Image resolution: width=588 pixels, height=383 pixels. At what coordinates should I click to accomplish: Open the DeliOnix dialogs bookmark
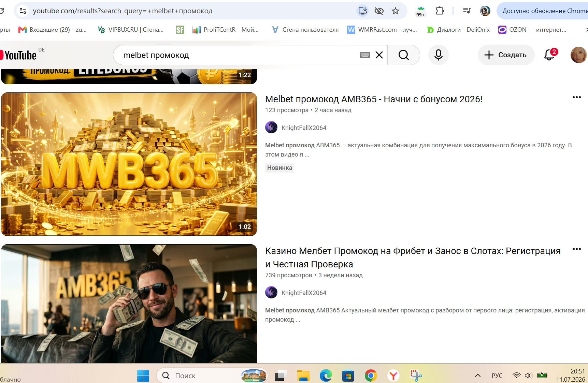pyautogui.click(x=458, y=30)
